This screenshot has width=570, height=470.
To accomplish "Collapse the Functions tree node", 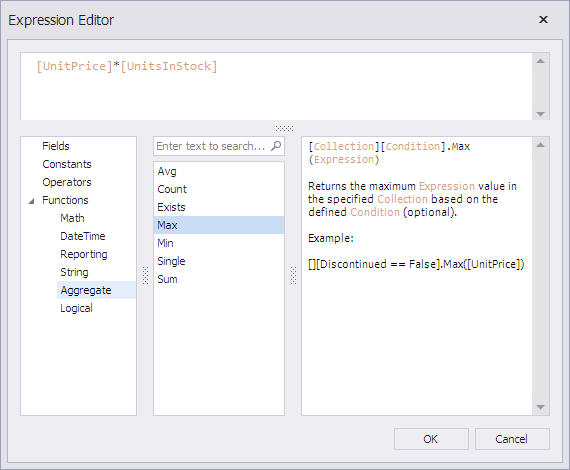I will pyautogui.click(x=31, y=201).
